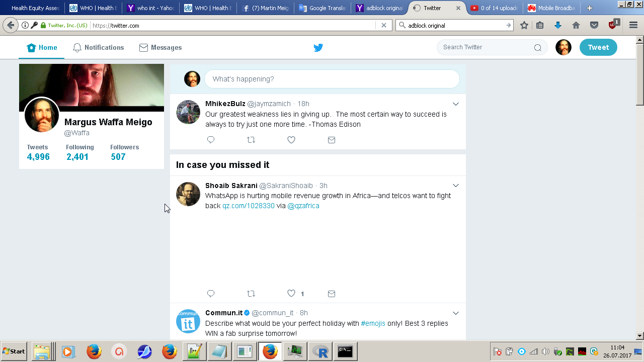644x362 pixels.
Task: Switch to the Google Translate tab
Action: click(323, 8)
